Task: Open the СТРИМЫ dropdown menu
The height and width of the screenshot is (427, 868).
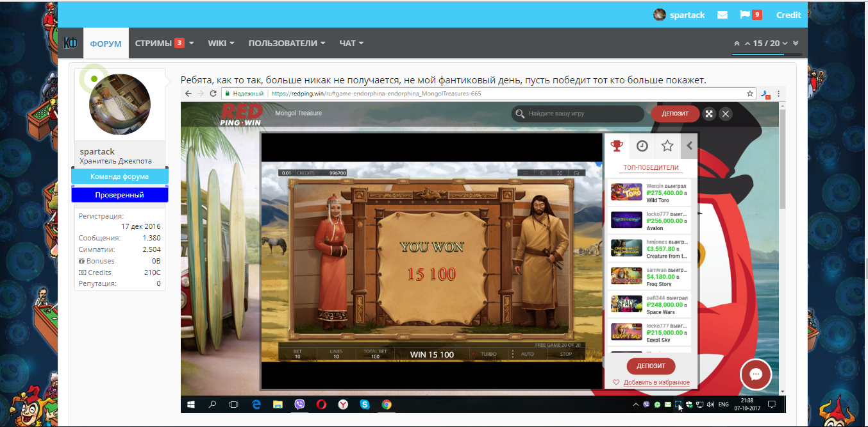Action: [x=165, y=44]
